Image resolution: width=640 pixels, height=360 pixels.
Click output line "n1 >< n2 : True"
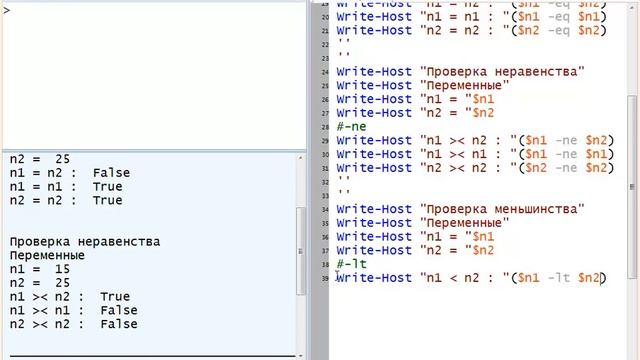[70, 297]
